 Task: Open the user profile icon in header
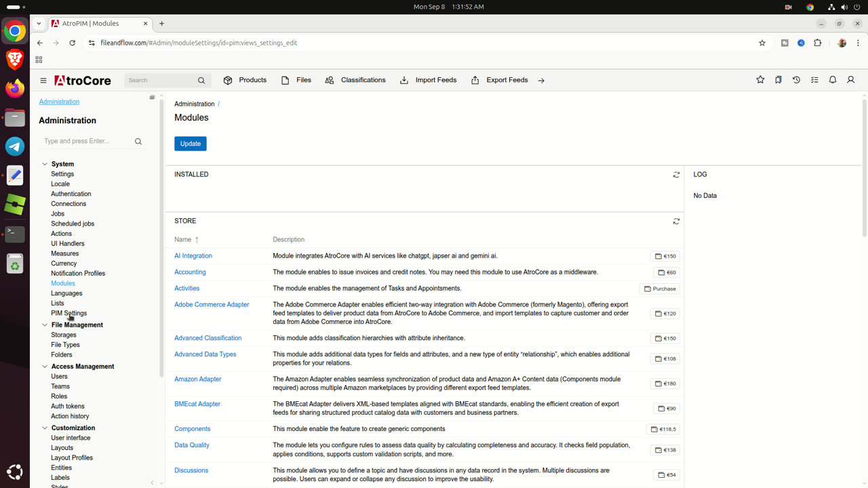(851, 80)
